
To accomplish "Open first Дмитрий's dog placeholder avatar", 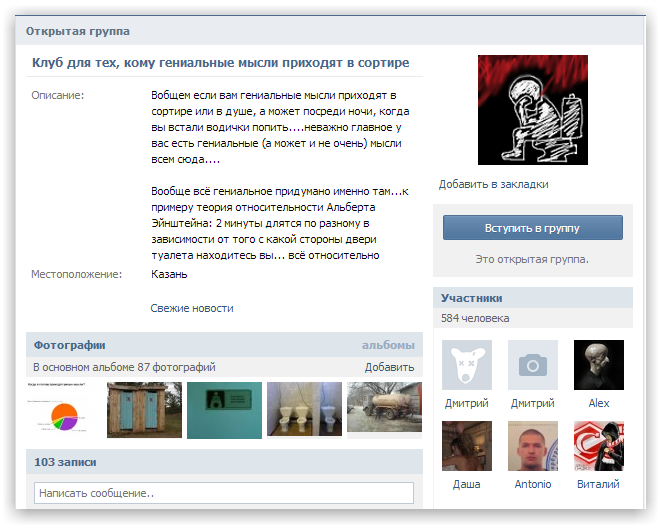I will [467, 365].
